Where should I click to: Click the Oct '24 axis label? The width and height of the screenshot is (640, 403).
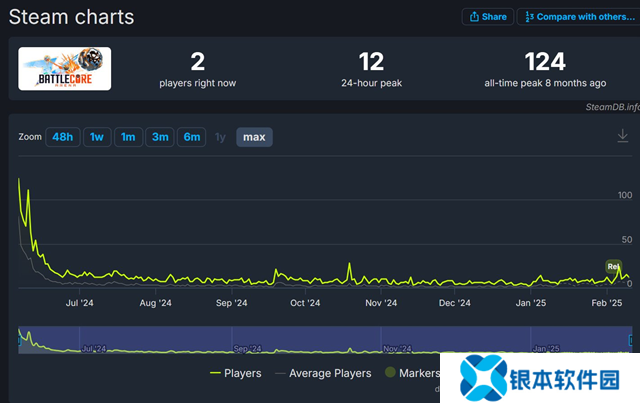click(x=305, y=303)
